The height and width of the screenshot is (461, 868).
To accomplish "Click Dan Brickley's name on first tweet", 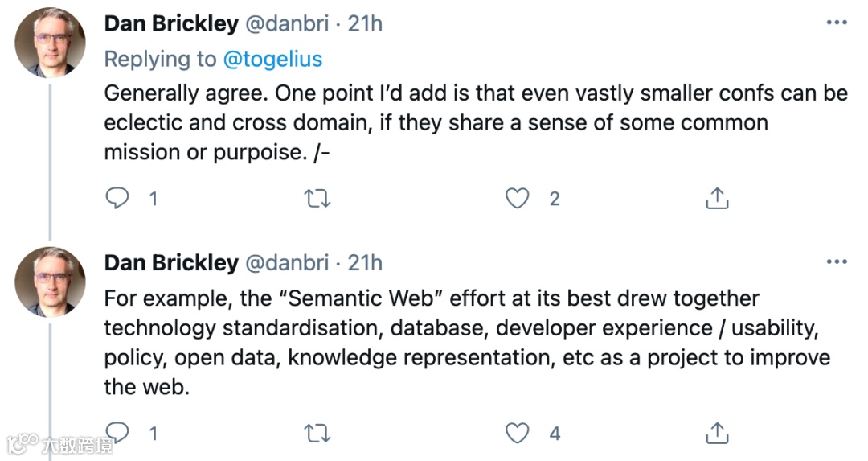I will click(x=171, y=24).
